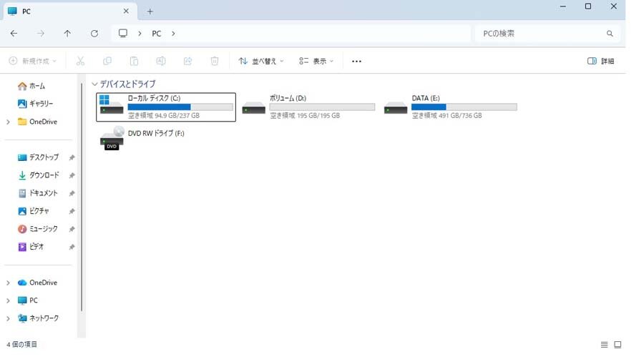Screen dimensions: 644x362
Task: Click the Rename toolbar icon
Action: point(161,61)
